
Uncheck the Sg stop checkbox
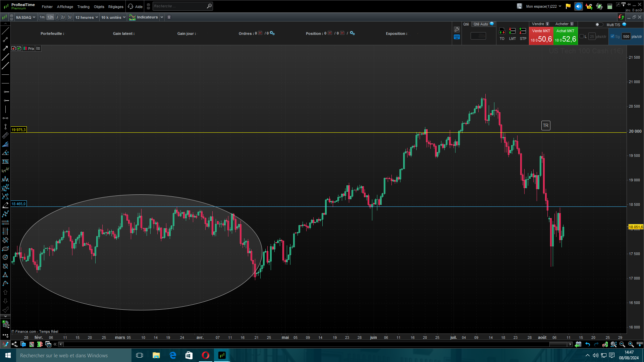612,37
